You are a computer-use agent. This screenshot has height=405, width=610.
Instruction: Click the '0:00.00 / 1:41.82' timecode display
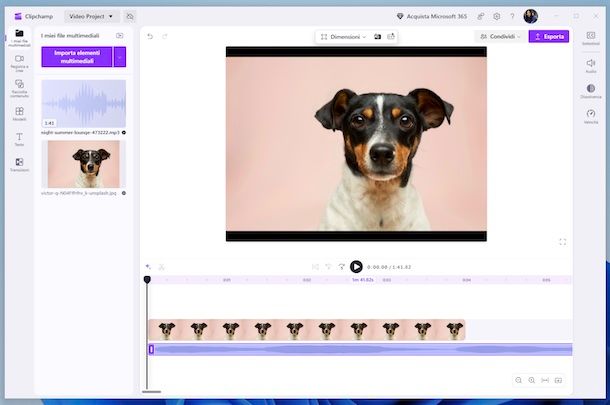coord(389,267)
